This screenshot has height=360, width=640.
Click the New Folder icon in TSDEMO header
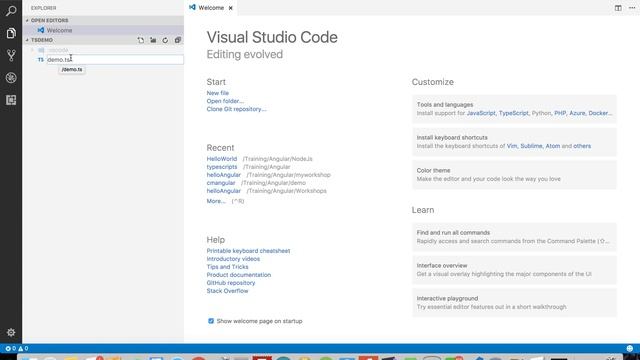pyautogui.click(x=153, y=40)
